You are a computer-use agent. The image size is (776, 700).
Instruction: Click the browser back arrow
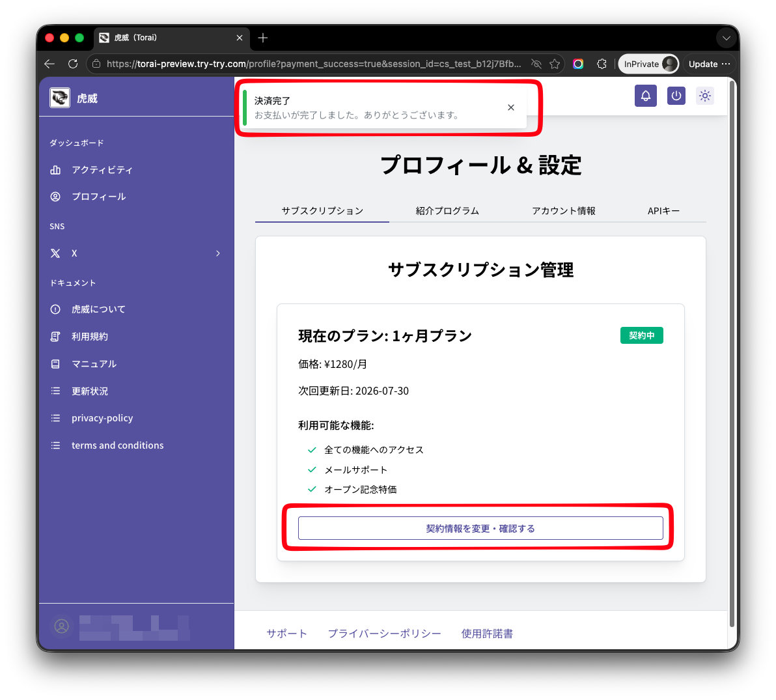click(49, 64)
